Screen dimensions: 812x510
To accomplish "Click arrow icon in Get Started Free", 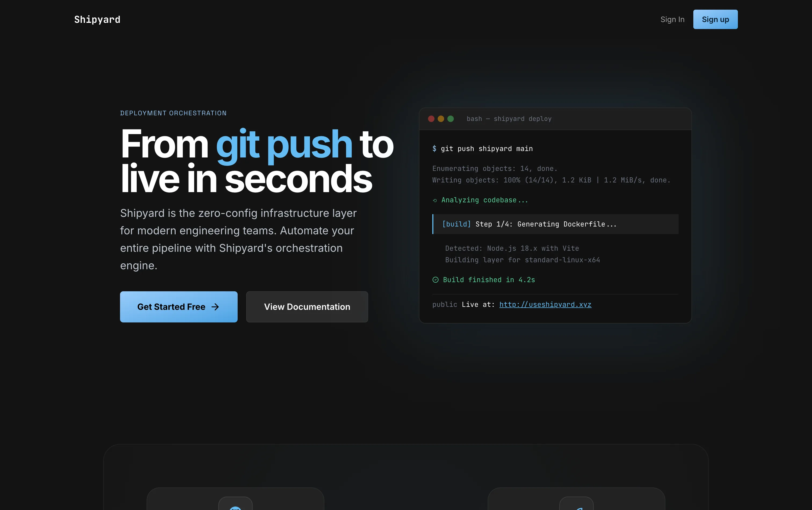I will click(215, 307).
